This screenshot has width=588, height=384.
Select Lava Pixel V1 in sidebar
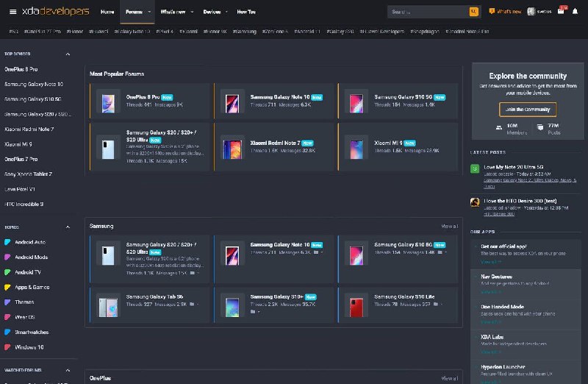tap(20, 189)
